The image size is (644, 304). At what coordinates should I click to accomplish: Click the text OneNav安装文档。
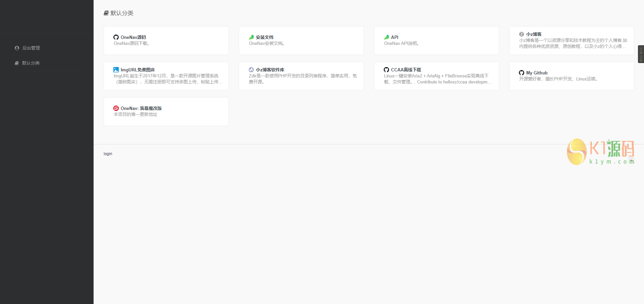click(x=267, y=43)
